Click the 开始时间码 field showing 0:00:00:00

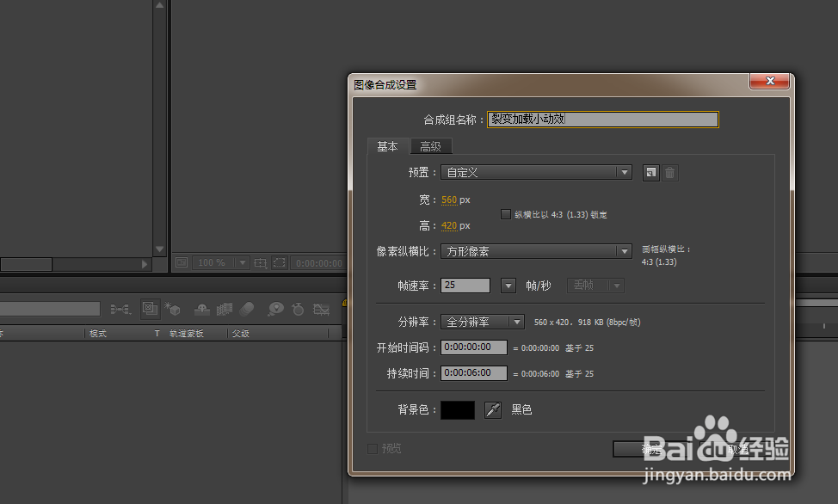point(474,347)
